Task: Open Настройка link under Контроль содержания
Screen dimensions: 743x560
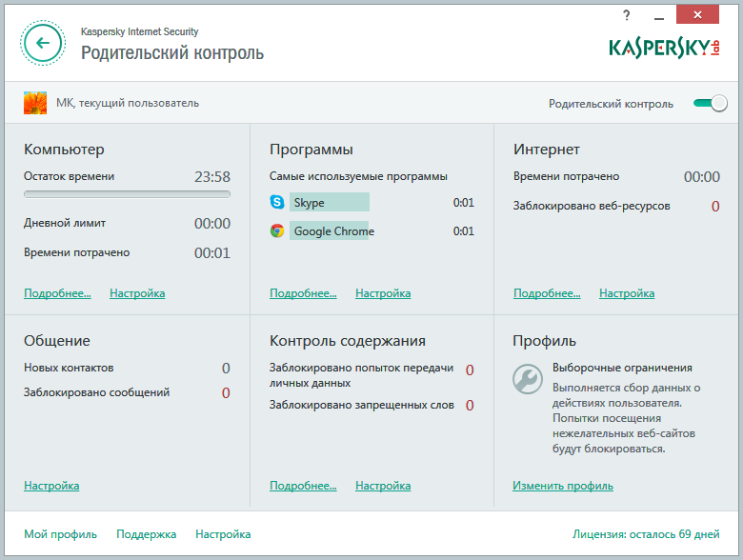Action: [x=383, y=486]
